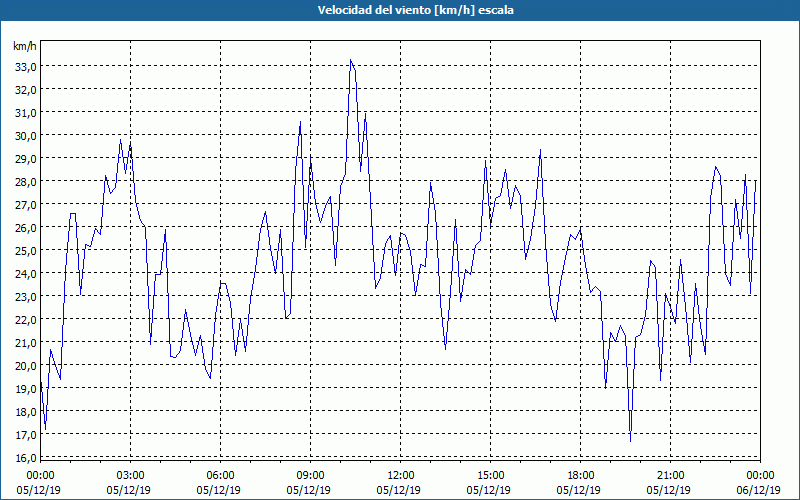Viewport: 800px width, 500px height.
Task: Select the '26,0' y-axis value
Action: point(25,227)
